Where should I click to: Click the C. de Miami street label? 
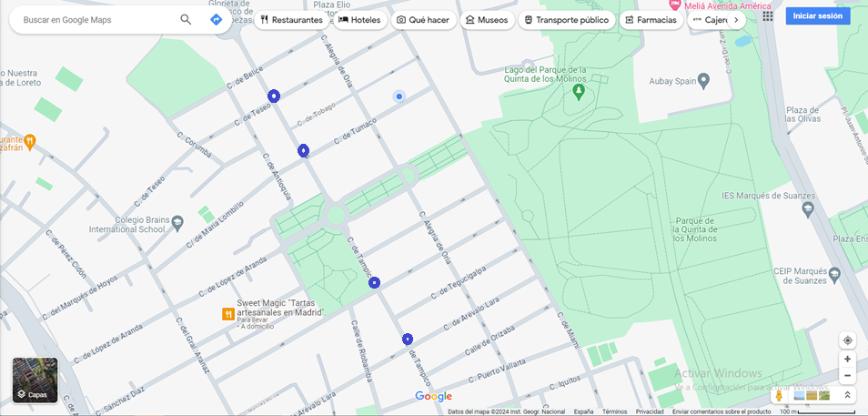click(x=568, y=329)
